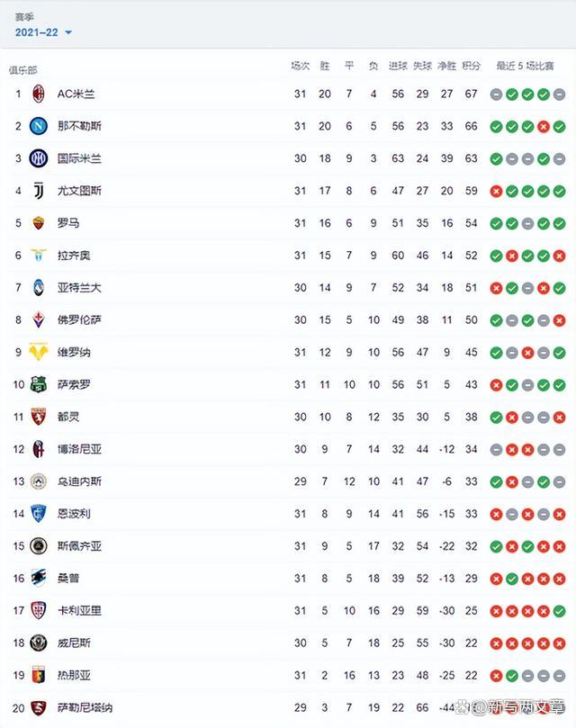
Task: Open the 萨索罗 team name link
Action: pos(74,384)
